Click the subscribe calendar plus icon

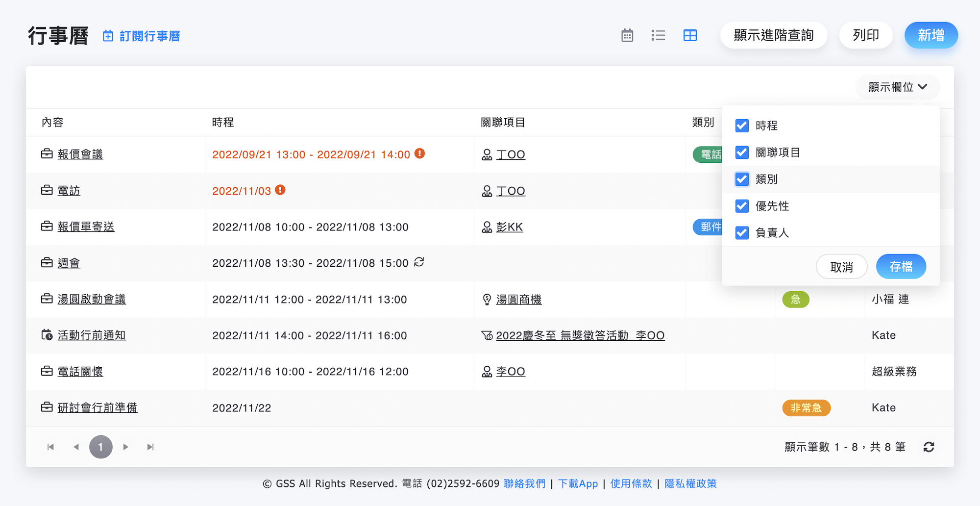point(108,36)
